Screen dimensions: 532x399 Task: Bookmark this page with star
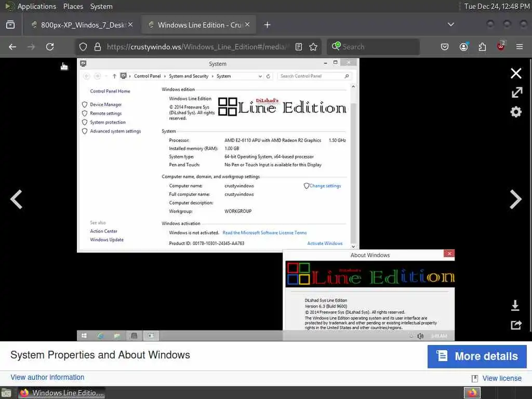pyautogui.click(x=313, y=47)
